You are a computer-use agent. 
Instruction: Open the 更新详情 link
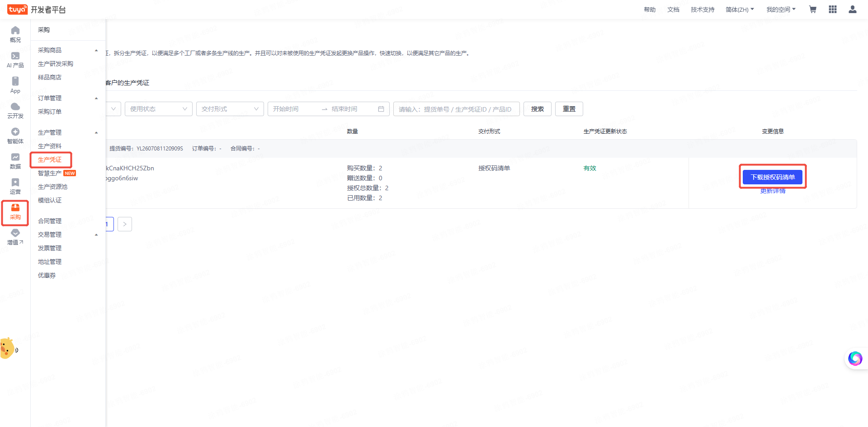click(x=773, y=191)
